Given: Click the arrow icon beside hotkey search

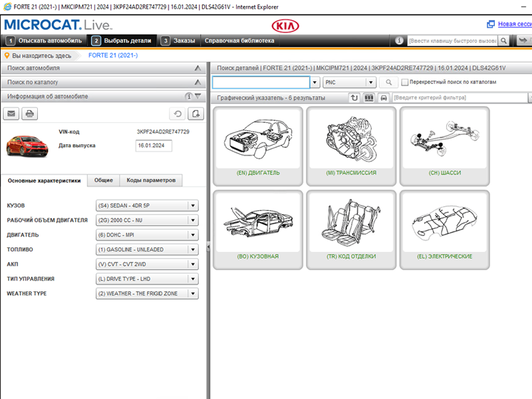Looking at the screenshot, I should pyautogui.click(x=524, y=41).
